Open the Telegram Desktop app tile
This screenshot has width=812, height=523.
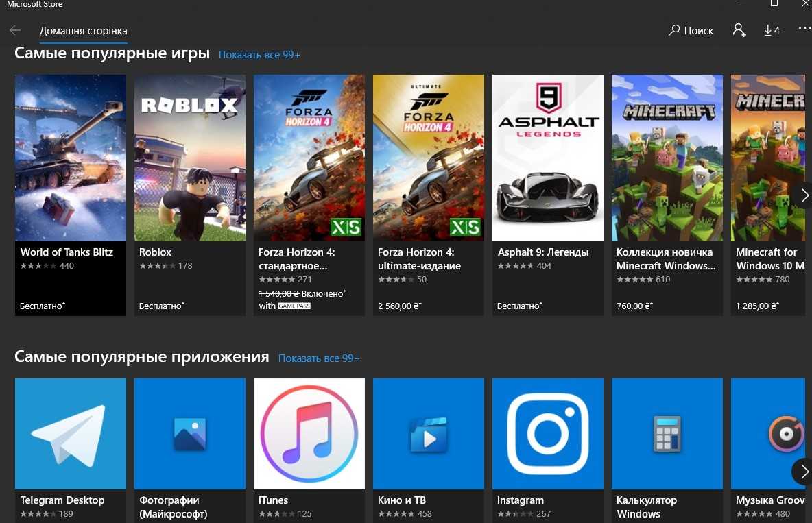71,450
